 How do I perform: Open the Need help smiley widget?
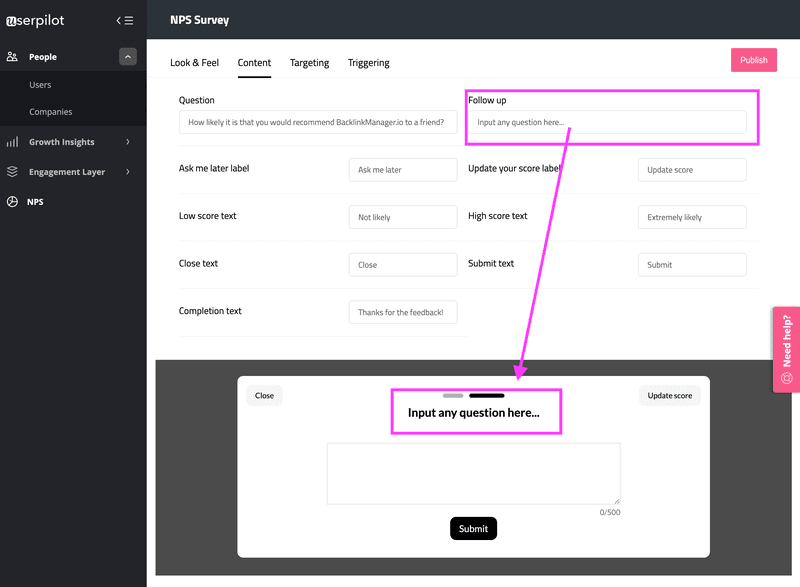(x=786, y=348)
